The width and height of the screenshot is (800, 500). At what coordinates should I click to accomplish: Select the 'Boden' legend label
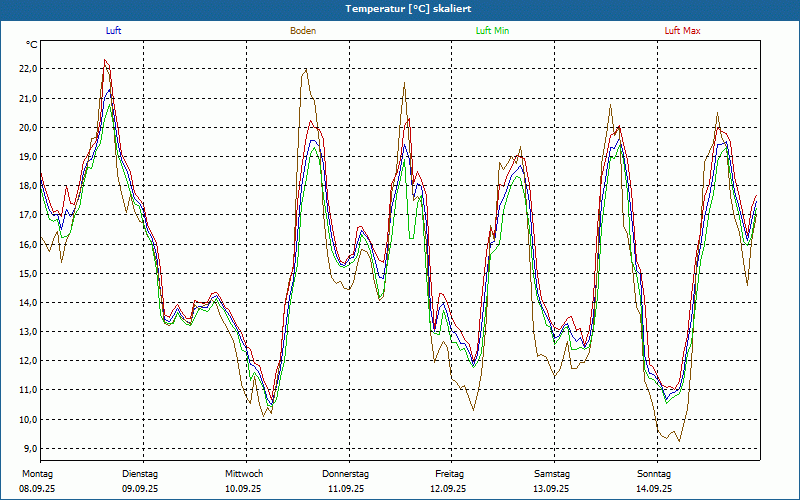(x=303, y=31)
